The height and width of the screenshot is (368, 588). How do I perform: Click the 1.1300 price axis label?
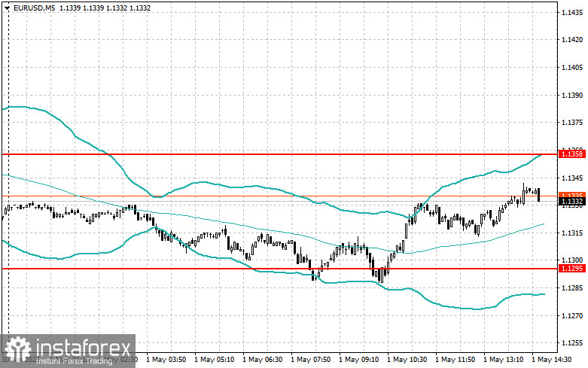pyautogui.click(x=572, y=260)
